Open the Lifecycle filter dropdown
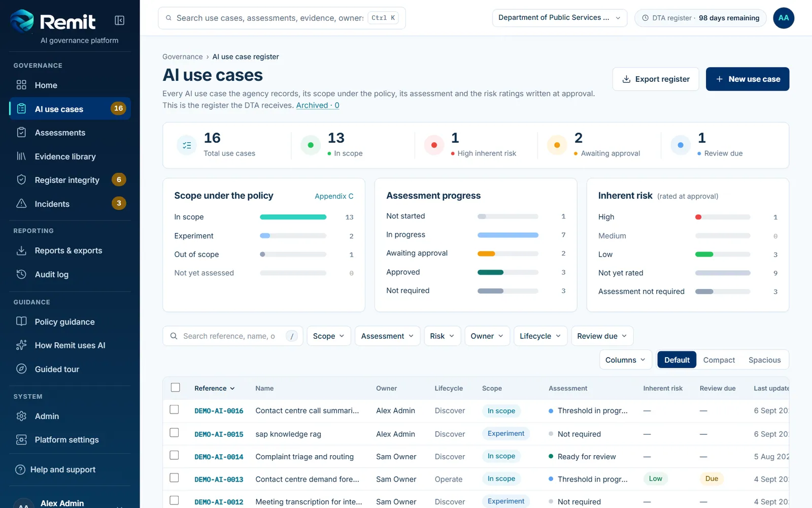This screenshot has height=508, width=812. (540, 336)
